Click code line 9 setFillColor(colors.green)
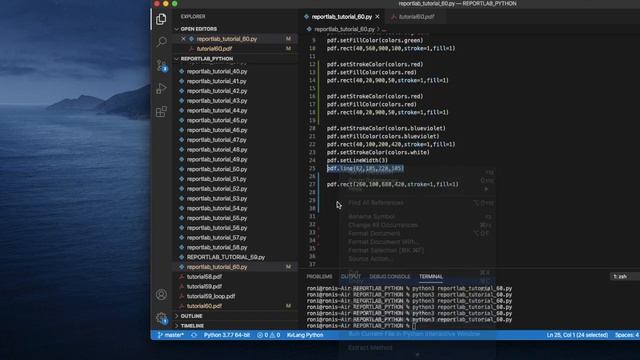 pyautogui.click(x=375, y=40)
